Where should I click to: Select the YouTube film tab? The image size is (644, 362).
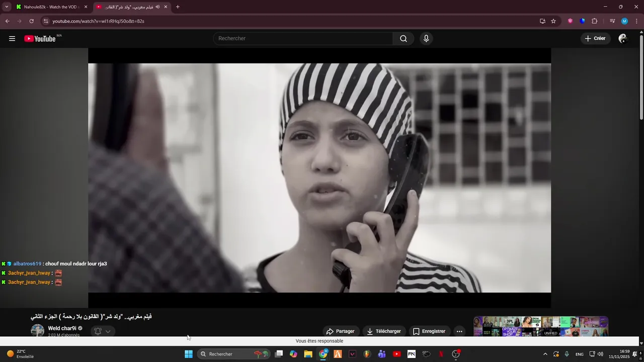[x=132, y=7]
